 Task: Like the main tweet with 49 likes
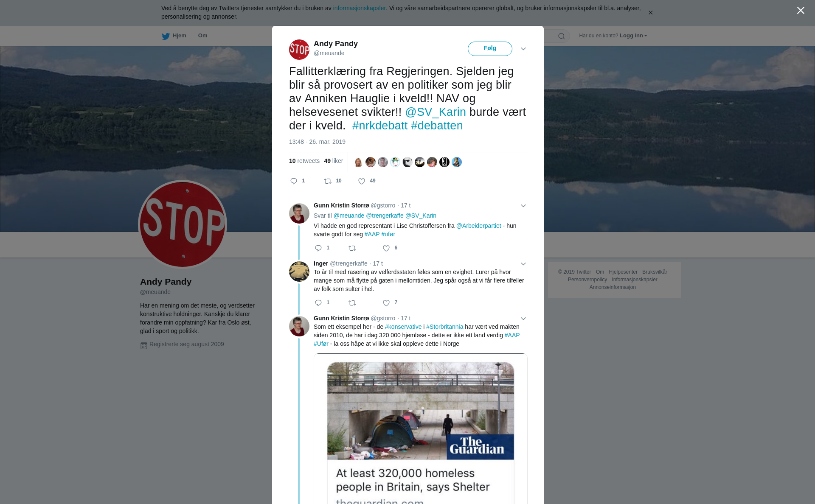click(x=362, y=181)
